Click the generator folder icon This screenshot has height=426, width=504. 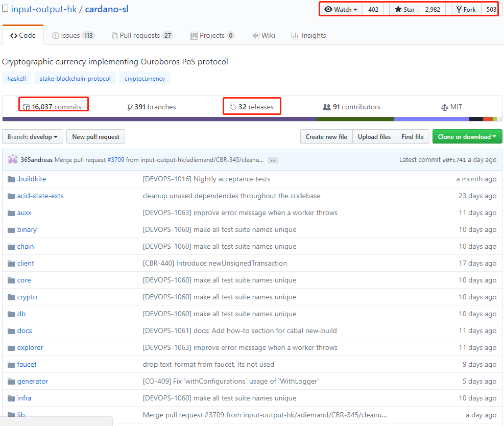coord(11,382)
